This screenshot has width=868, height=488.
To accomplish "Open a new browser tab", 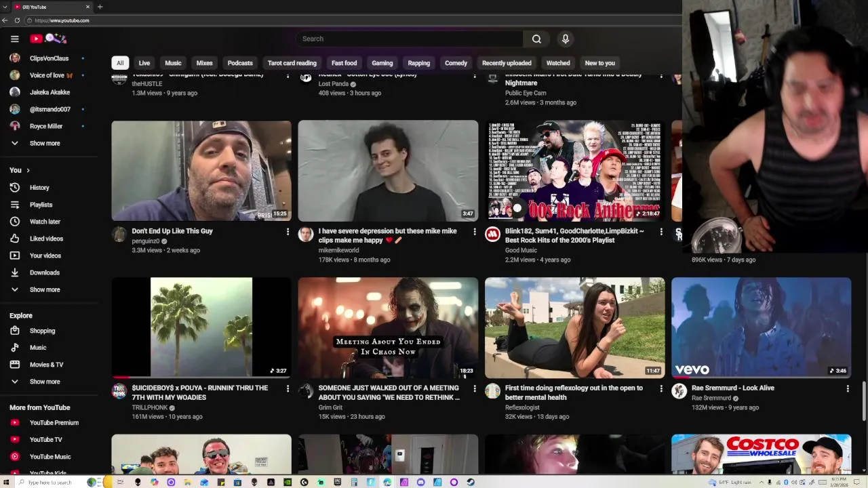I will pyautogui.click(x=100, y=7).
